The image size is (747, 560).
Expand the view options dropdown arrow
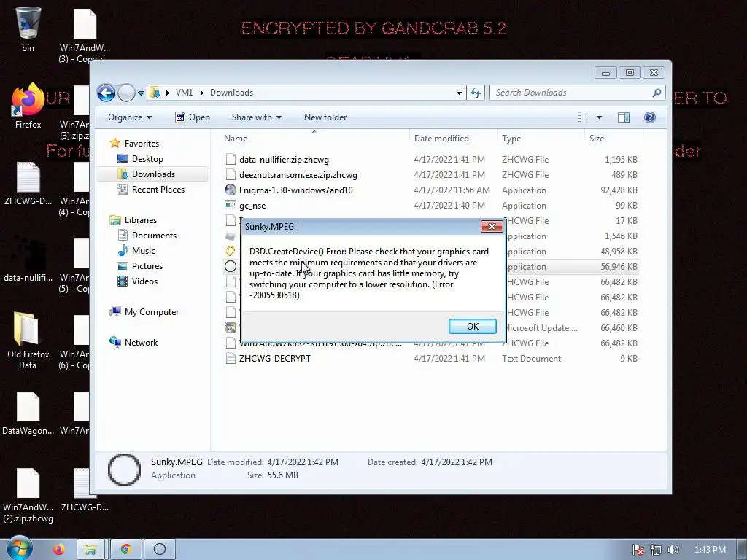click(599, 117)
